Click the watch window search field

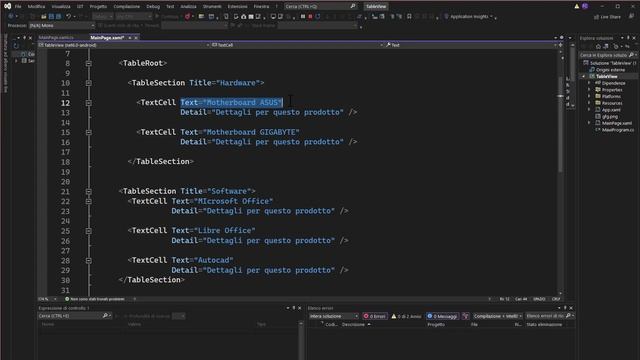pyautogui.click(x=75, y=316)
